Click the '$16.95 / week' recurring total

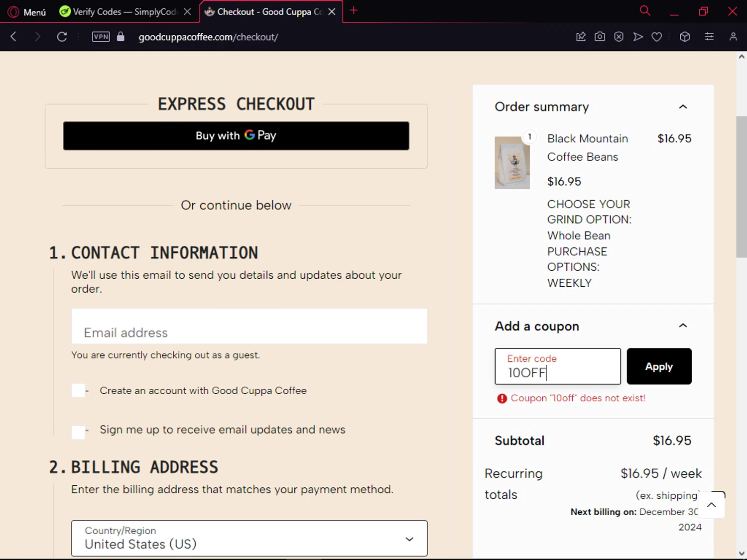[x=661, y=473]
